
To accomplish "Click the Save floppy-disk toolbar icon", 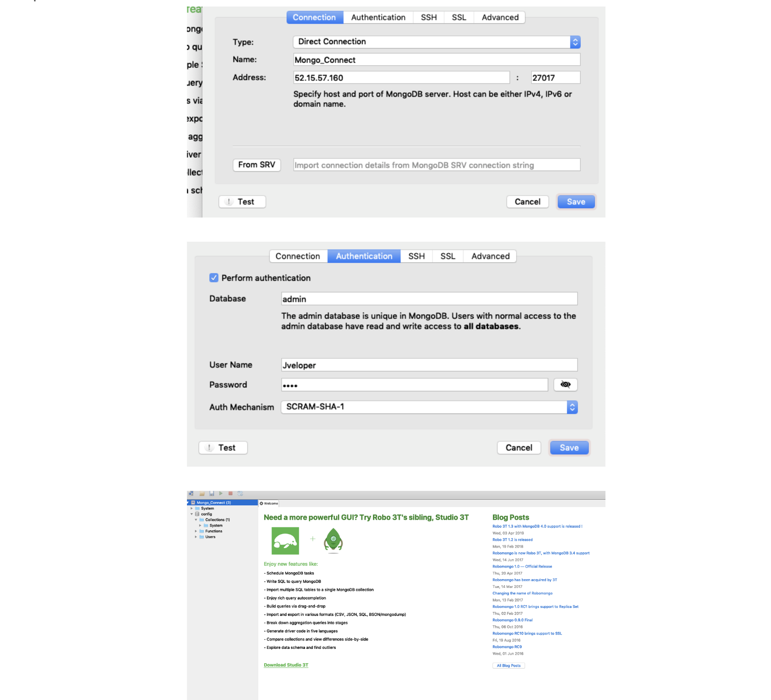I will [x=212, y=494].
